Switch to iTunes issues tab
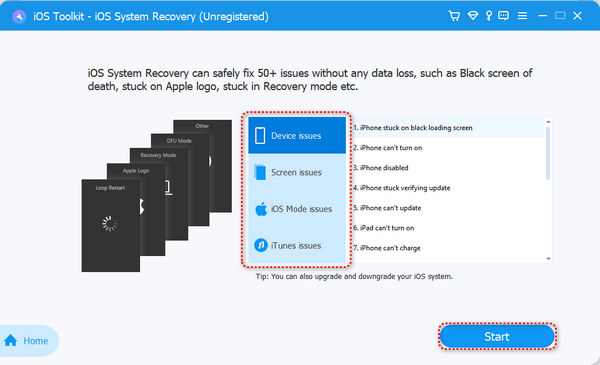Screen dimensions: 600x365 pyautogui.click(x=297, y=245)
